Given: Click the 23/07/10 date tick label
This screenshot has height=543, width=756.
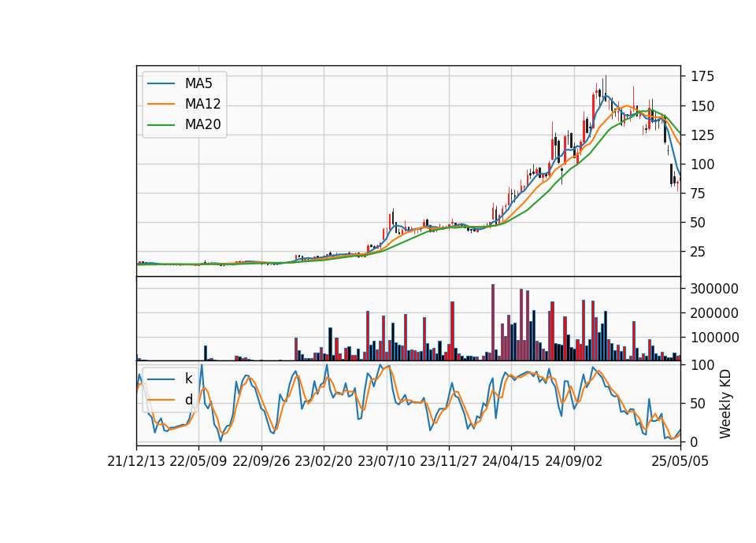Looking at the screenshot, I should (386, 461).
